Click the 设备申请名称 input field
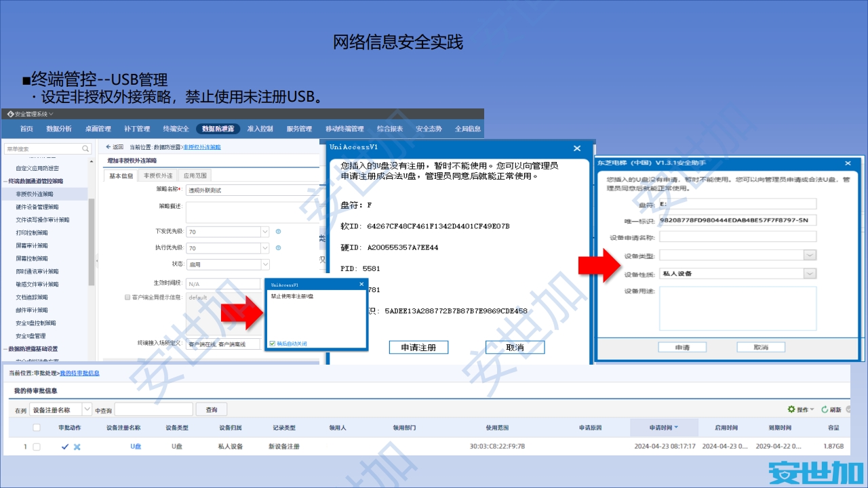Image resolution: width=868 pixels, height=488 pixels. [738, 237]
